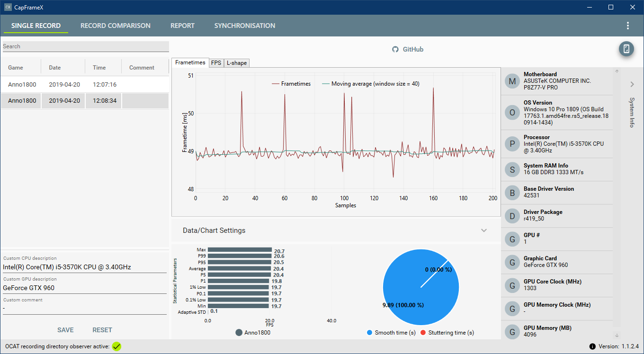
Task: Edit the Custom CPU description field
Action: tap(85, 267)
